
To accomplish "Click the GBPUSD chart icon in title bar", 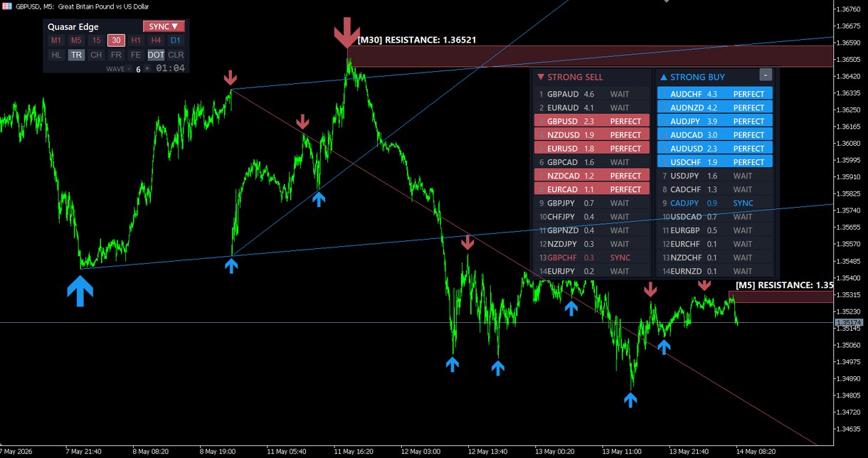I will 6,6.
